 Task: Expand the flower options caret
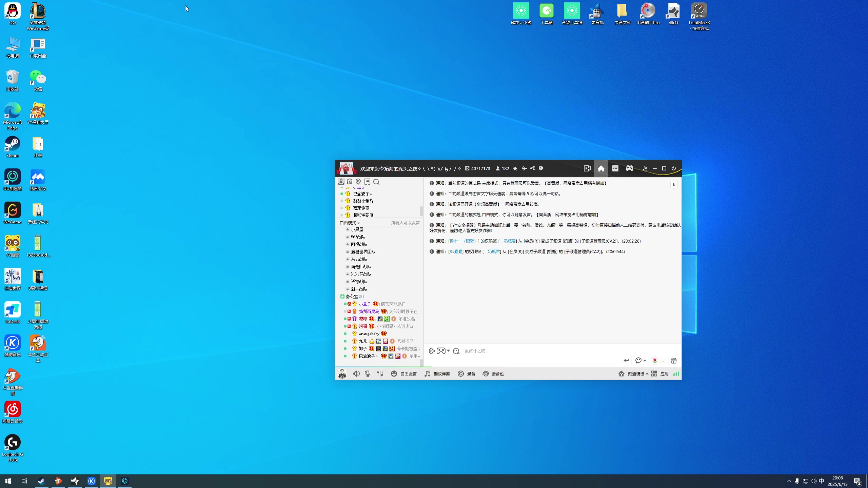coord(663,361)
